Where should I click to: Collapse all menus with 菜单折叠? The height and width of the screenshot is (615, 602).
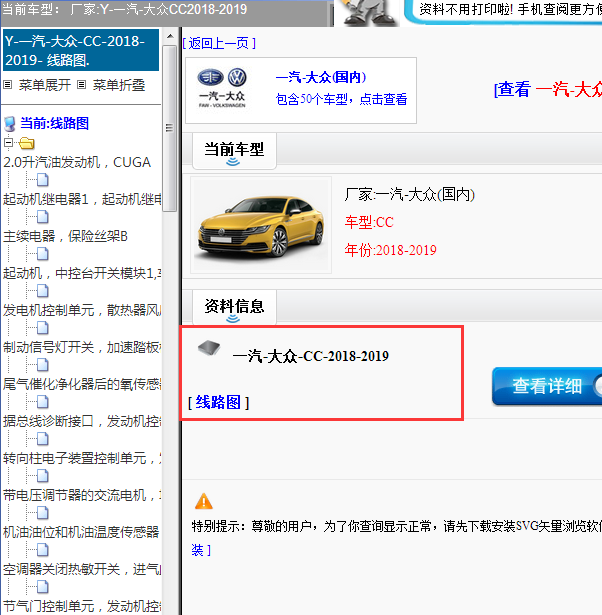pyautogui.click(x=119, y=85)
